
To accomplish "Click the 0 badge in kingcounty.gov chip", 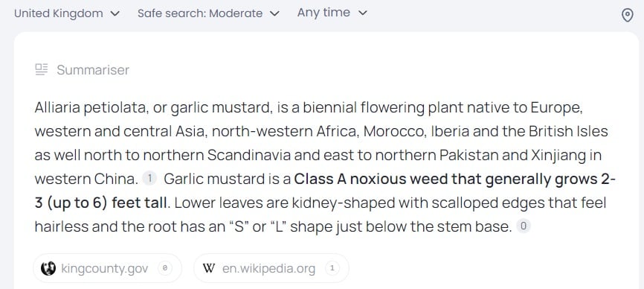I will point(164,268).
